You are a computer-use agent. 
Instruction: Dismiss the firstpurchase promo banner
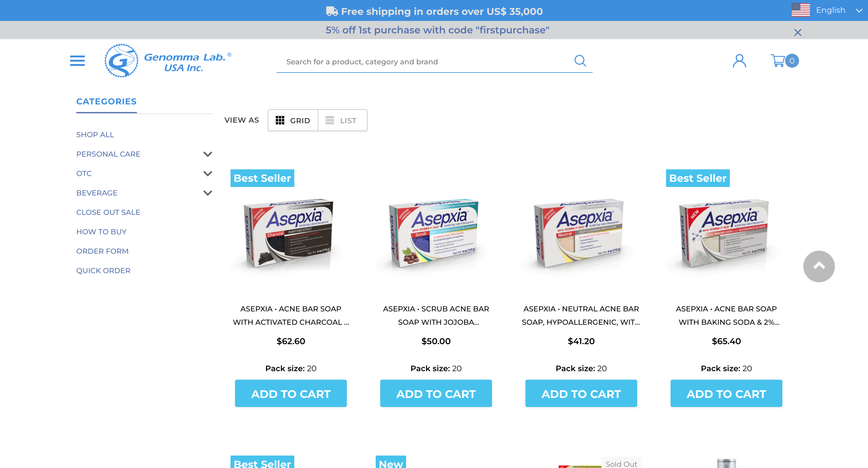(x=797, y=33)
